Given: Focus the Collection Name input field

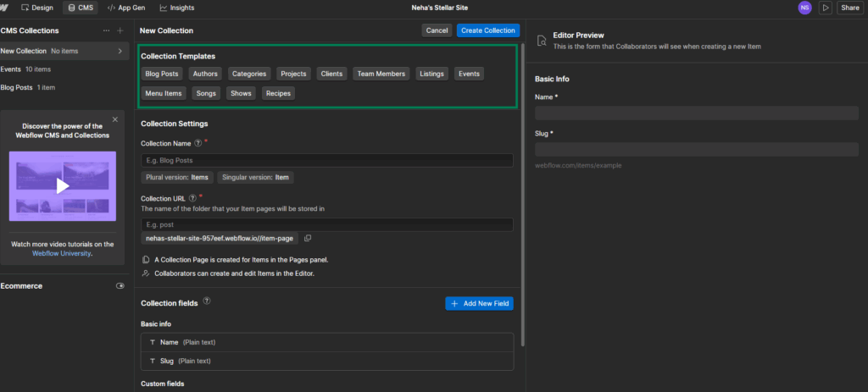Looking at the screenshot, I should click(327, 160).
